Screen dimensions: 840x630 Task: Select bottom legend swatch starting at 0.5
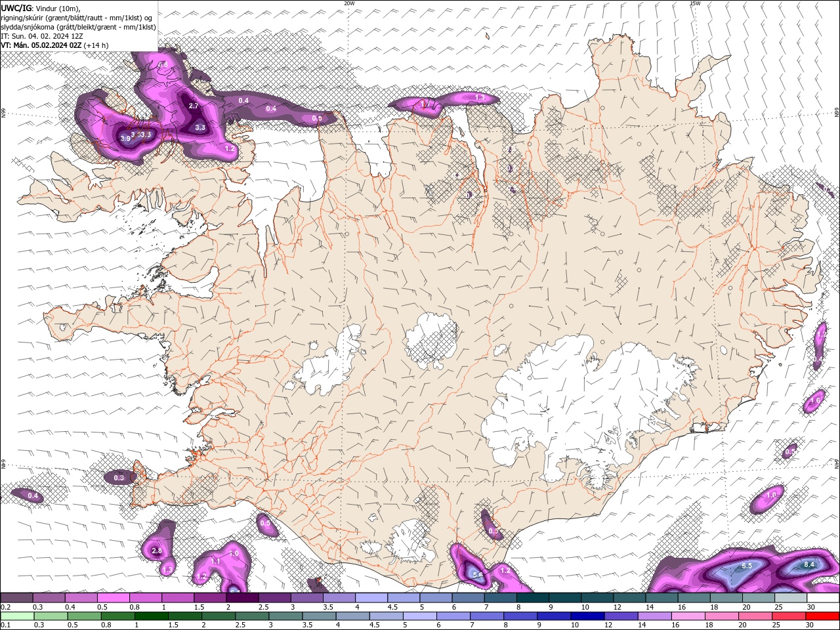84,616
